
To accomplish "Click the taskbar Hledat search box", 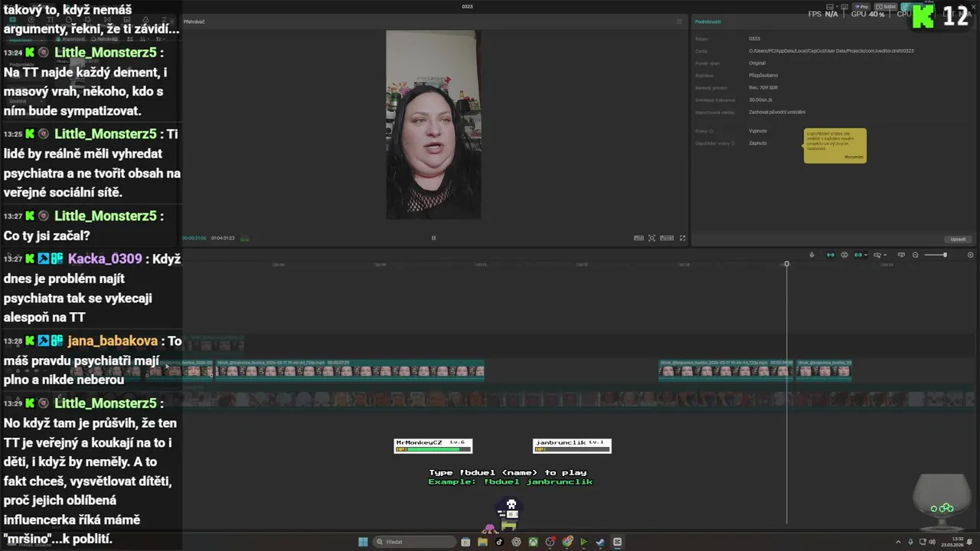I will pyautogui.click(x=414, y=542).
